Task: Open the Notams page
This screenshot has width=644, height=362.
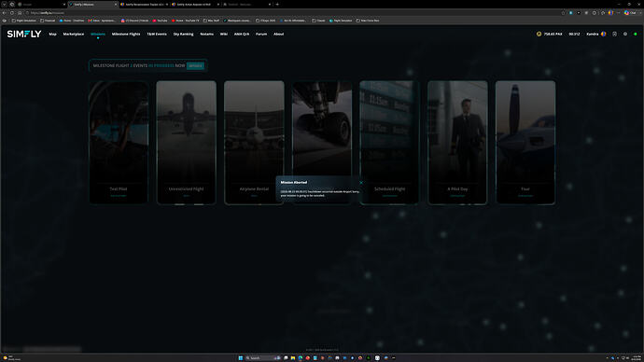Action: (x=206, y=35)
